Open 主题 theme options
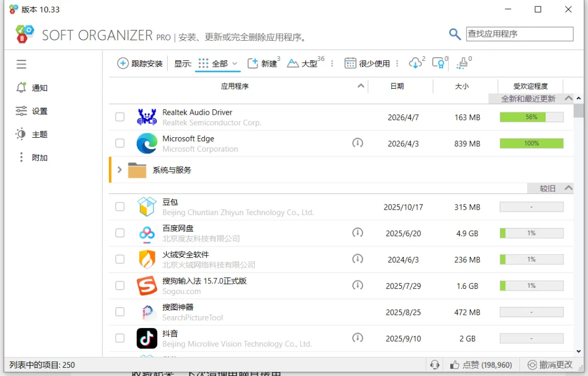The width and height of the screenshot is (588, 376). pyautogui.click(x=32, y=134)
